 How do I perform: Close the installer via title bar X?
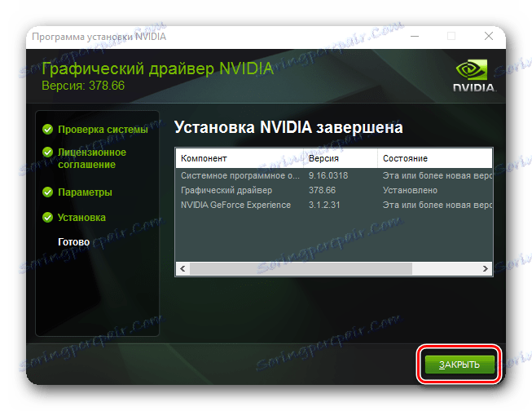[x=489, y=36]
